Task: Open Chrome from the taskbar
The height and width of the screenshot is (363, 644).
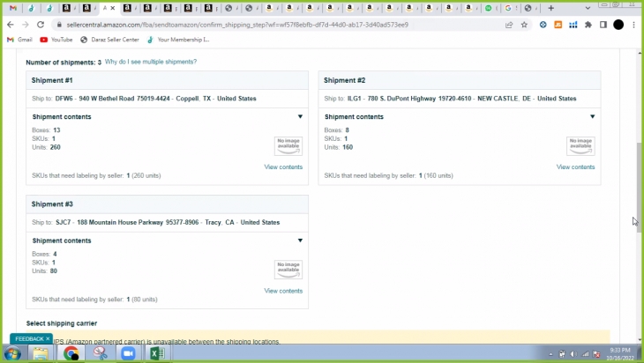Action: point(71,353)
